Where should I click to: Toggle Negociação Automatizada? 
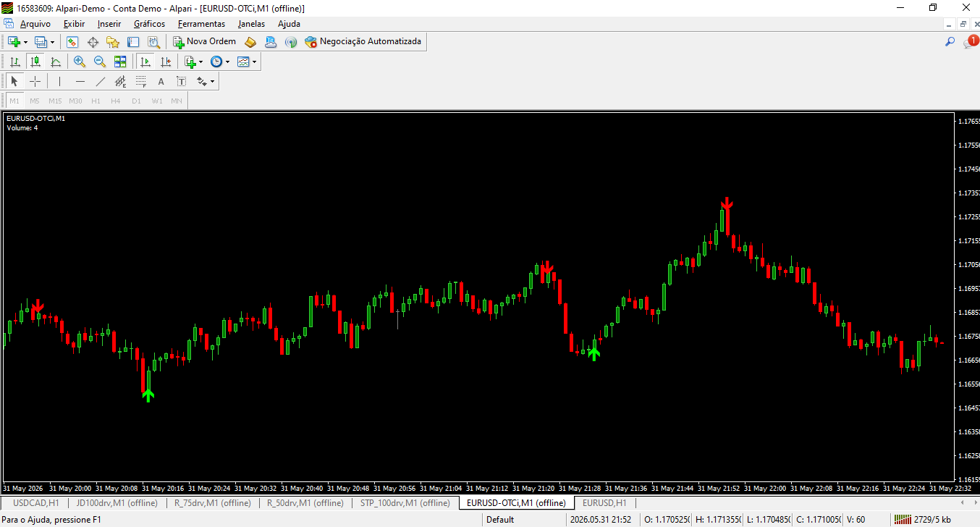coord(363,42)
